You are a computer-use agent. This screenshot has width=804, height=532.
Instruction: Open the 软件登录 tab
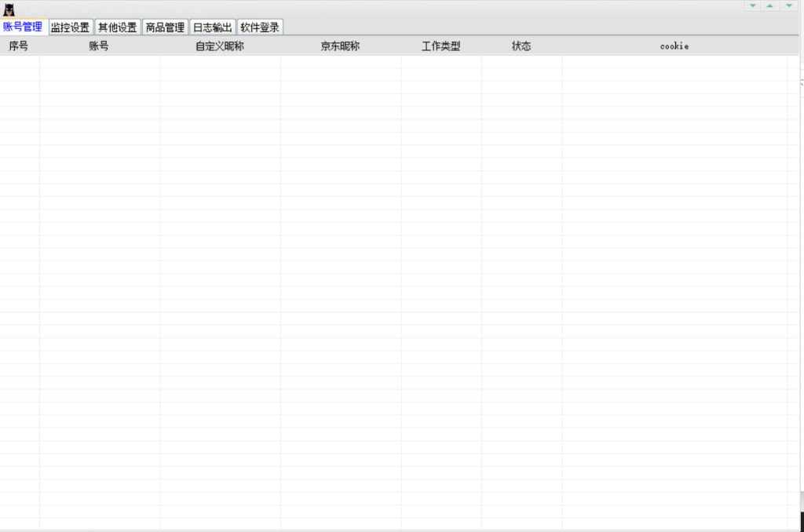[x=260, y=27]
